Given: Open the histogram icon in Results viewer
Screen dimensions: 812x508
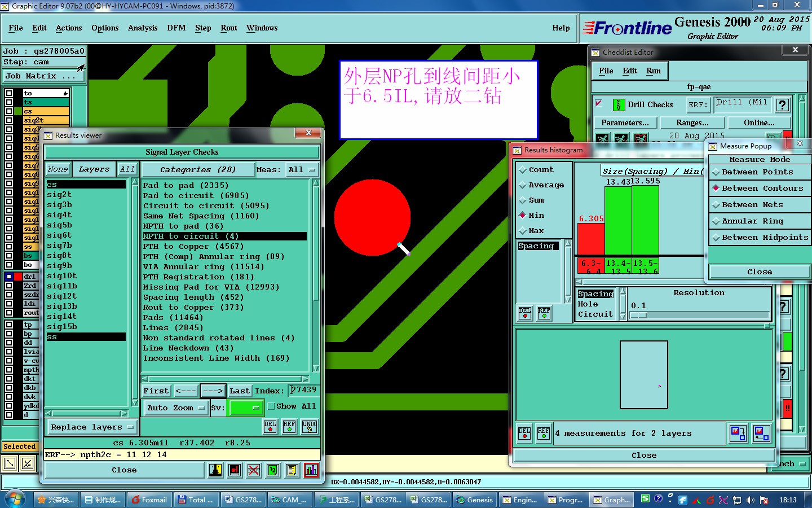Looking at the screenshot, I should pyautogui.click(x=311, y=470).
